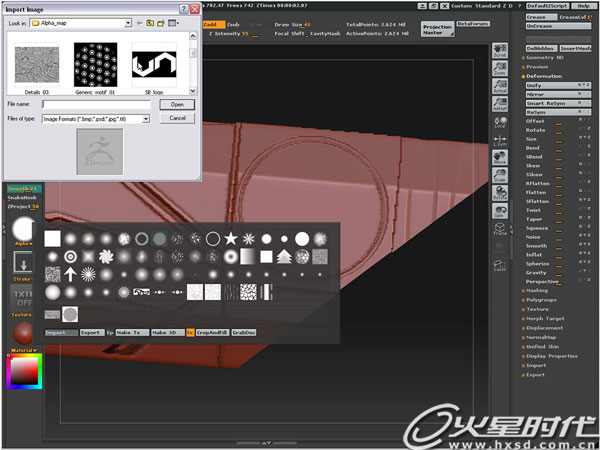Click the Lasso selection icon

(500, 265)
